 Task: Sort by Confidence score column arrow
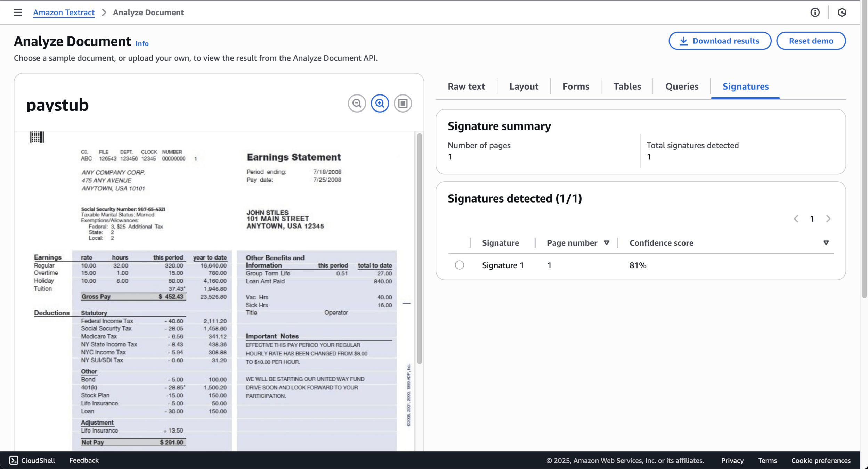tap(826, 243)
